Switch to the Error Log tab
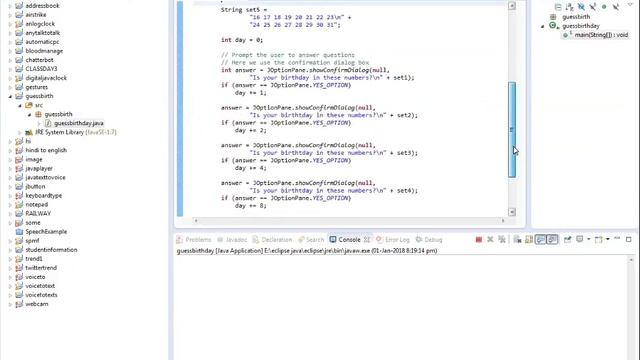This screenshot has height=360, width=640. 393,240
